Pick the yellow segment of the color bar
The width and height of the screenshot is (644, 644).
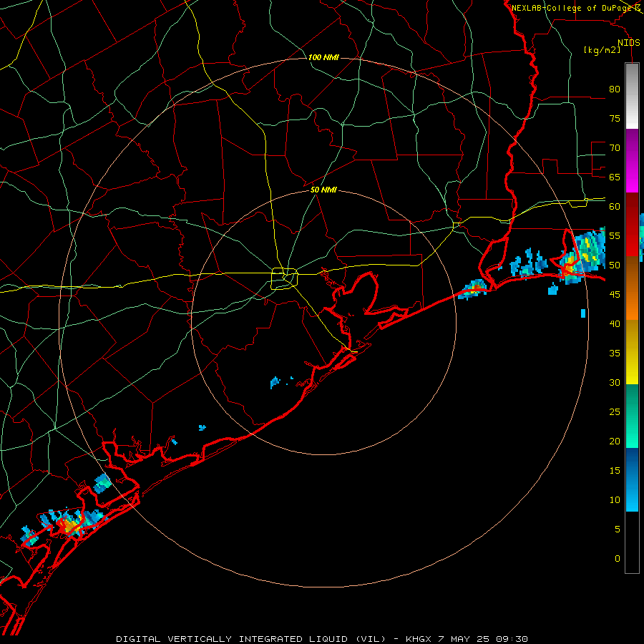[632, 352]
